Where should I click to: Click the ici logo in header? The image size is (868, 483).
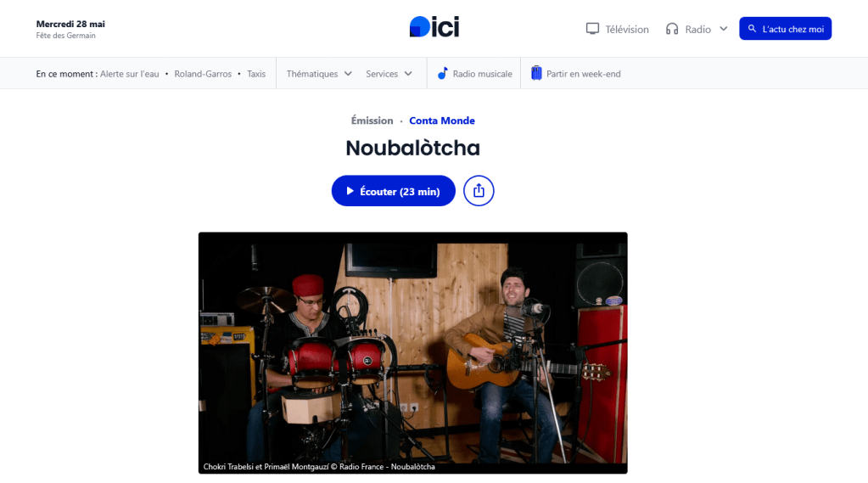pos(434,26)
